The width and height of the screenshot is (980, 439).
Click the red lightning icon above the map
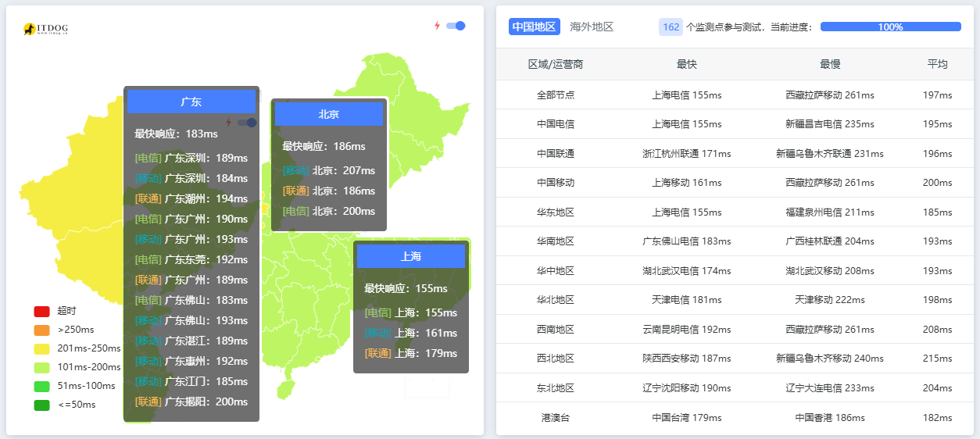pyautogui.click(x=438, y=26)
